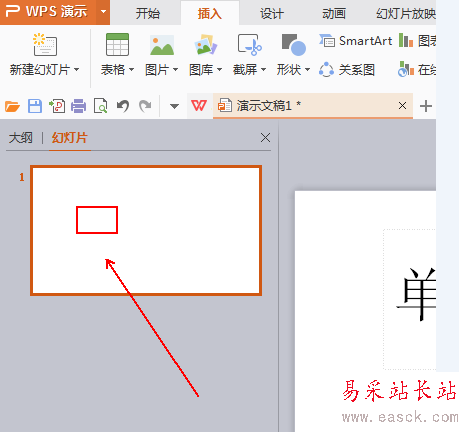This screenshot has height=432, width=459.
Task: Open the WPS 演示 menu dropdown arrow
Action: tap(103, 12)
